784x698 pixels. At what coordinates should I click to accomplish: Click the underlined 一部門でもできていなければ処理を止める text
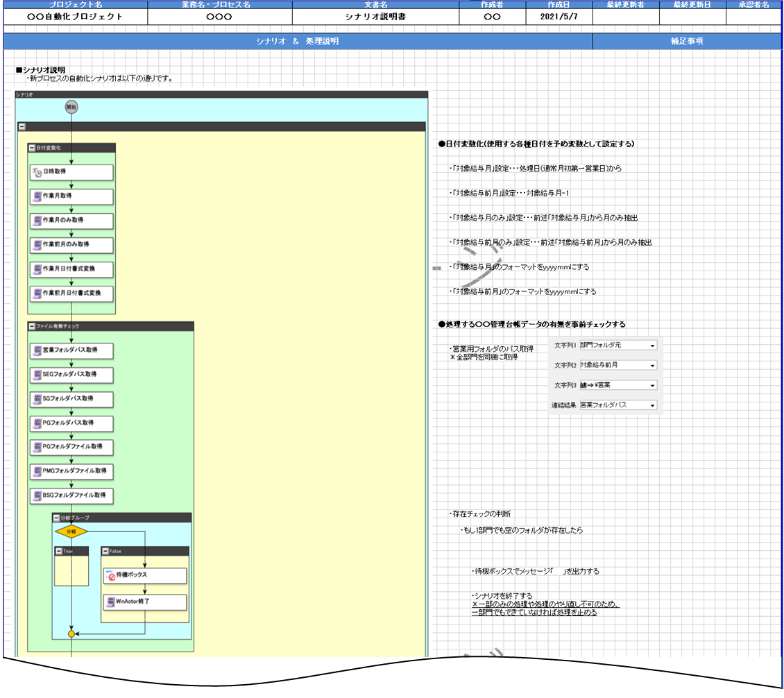tap(534, 613)
